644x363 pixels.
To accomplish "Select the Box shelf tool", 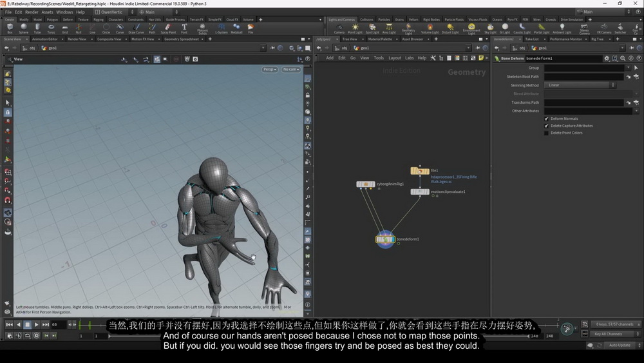I will [x=10, y=28].
